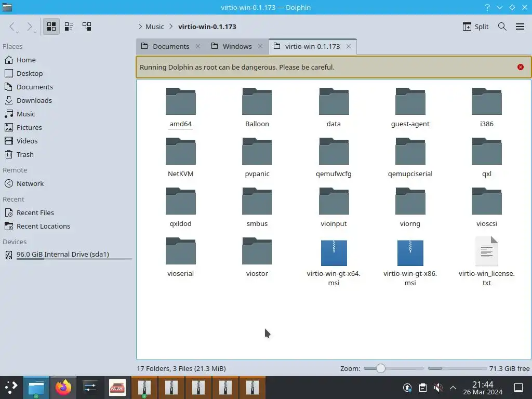Switch to Compact view mode

[69, 26]
